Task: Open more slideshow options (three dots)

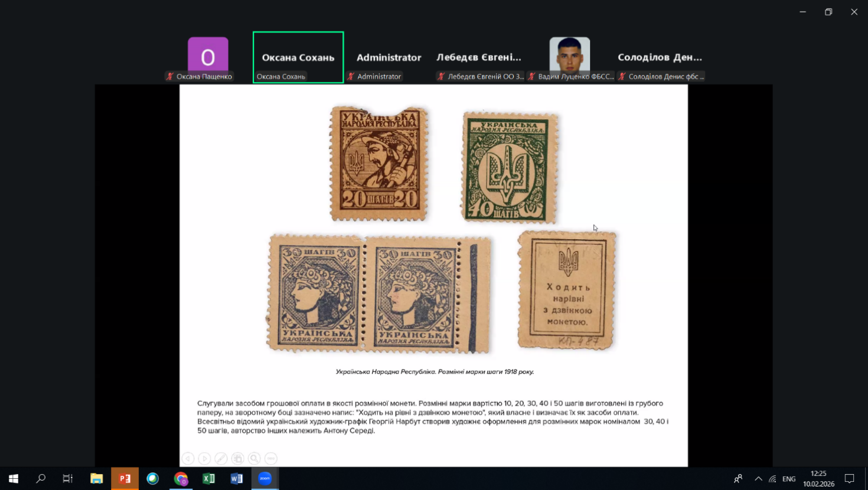Action: [x=270, y=458]
